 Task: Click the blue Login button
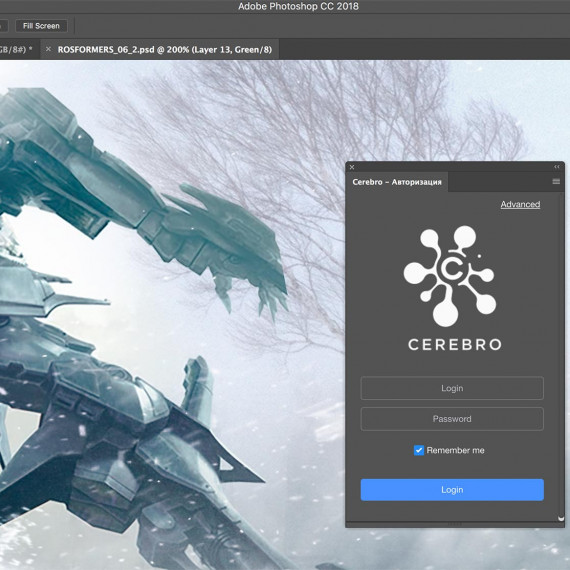[x=452, y=490]
